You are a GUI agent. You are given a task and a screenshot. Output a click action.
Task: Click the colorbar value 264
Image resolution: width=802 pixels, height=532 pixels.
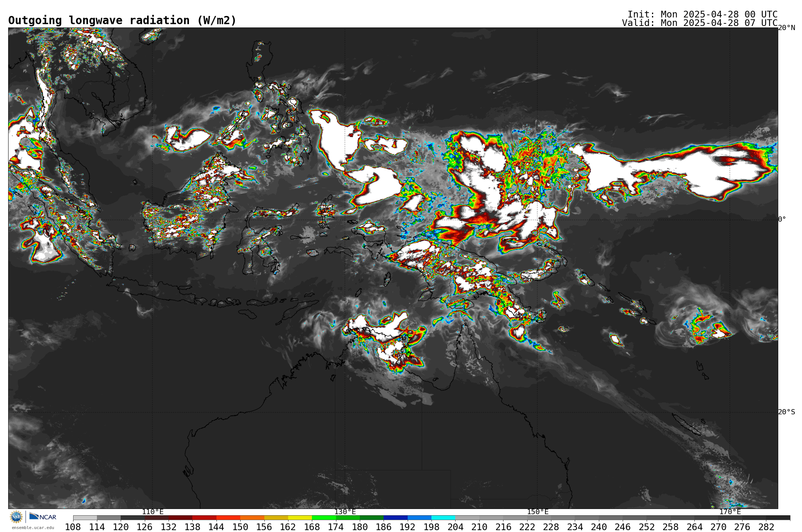click(x=694, y=527)
